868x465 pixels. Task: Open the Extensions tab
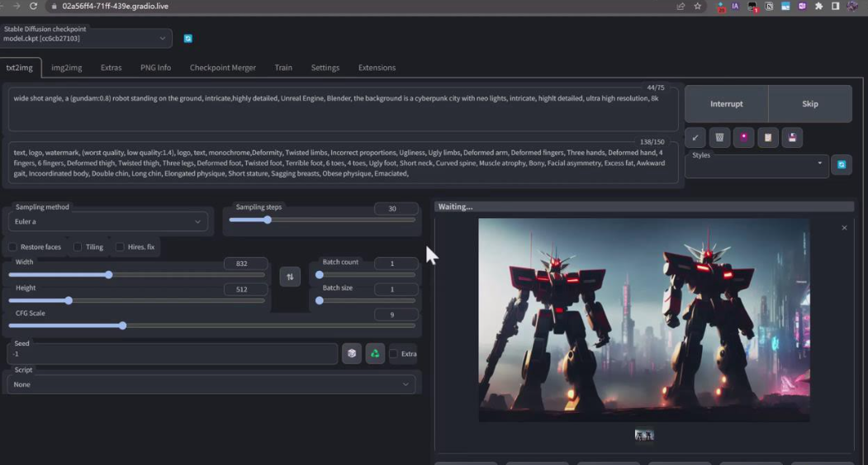pyautogui.click(x=377, y=68)
